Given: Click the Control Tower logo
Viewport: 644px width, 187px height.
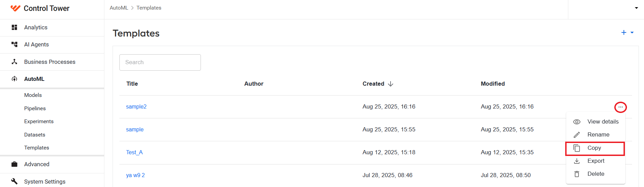Looking at the screenshot, I should point(15,8).
